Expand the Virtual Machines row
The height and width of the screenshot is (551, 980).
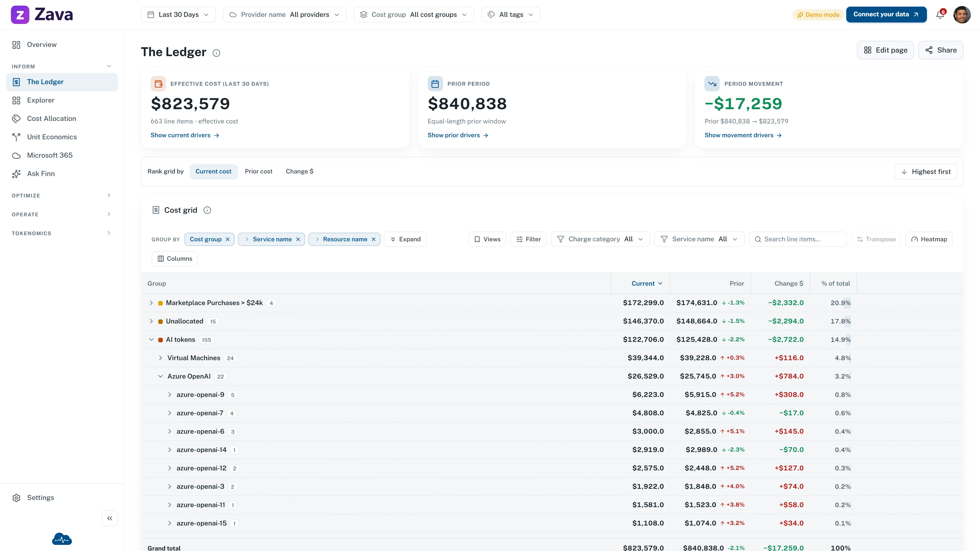point(161,358)
